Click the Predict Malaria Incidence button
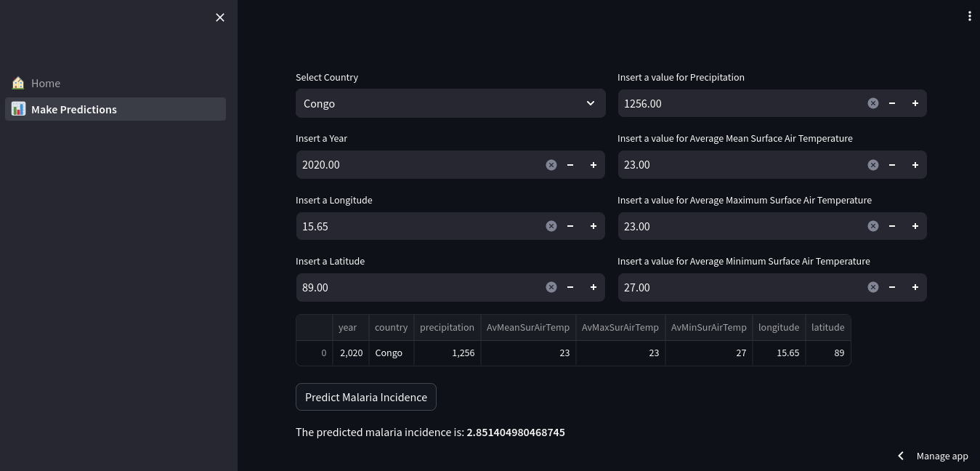The image size is (980, 471). click(x=366, y=397)
